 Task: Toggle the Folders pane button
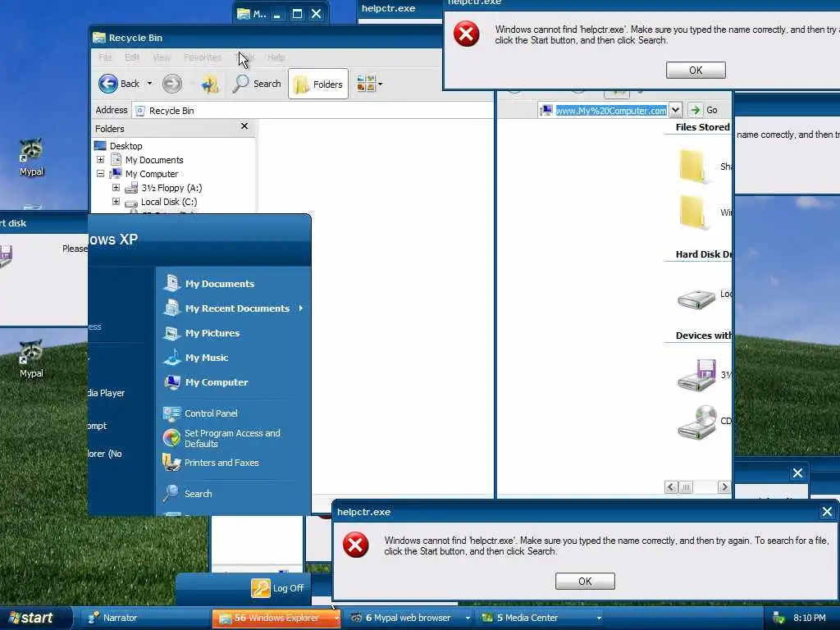318,84
